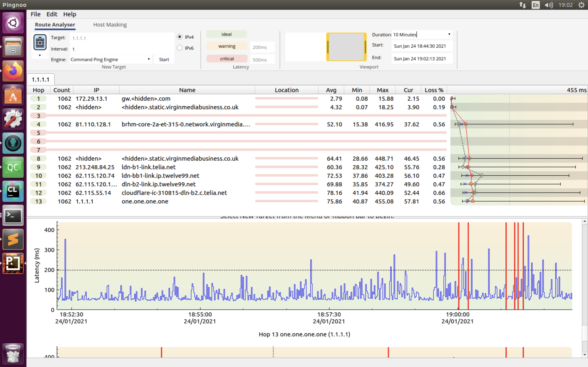This screenshot has width=588, height=367.
Task: Select the IPv4 radio button
Action: tap(180, 37)
